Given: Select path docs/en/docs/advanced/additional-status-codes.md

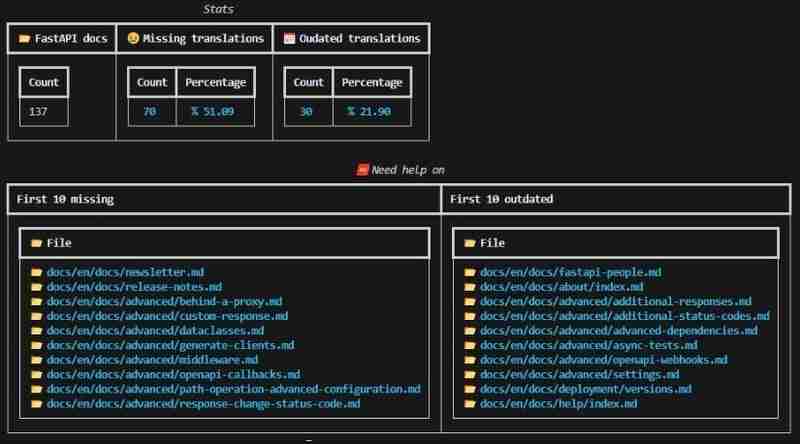Looking at the screenshot, I should 624,316.
